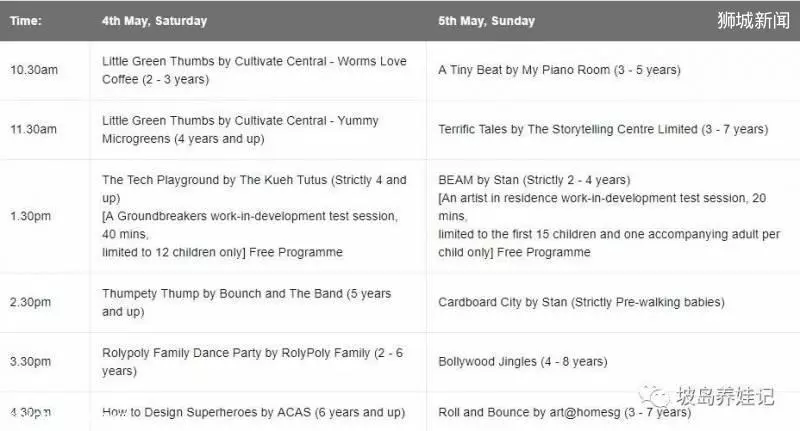This screenshot has width=800, height=431.
Task: Click the 11.30am time cell
Action: click(x=33, y=129)
